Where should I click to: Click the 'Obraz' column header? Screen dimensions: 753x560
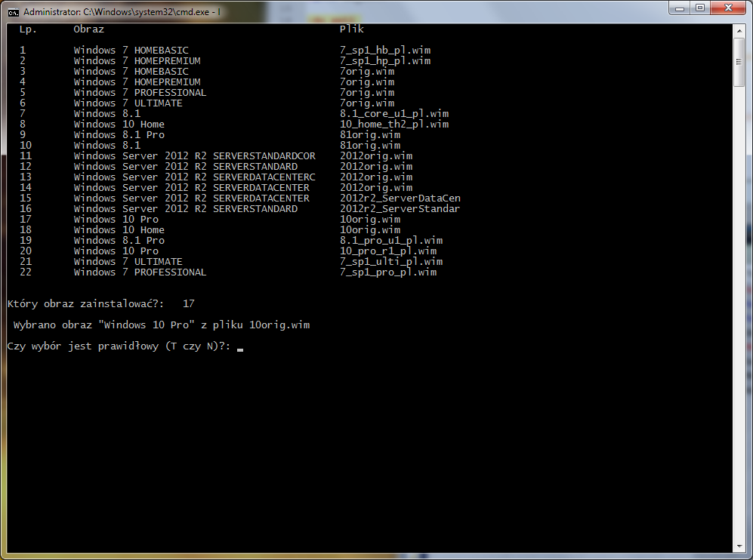(x=89, y=29)
